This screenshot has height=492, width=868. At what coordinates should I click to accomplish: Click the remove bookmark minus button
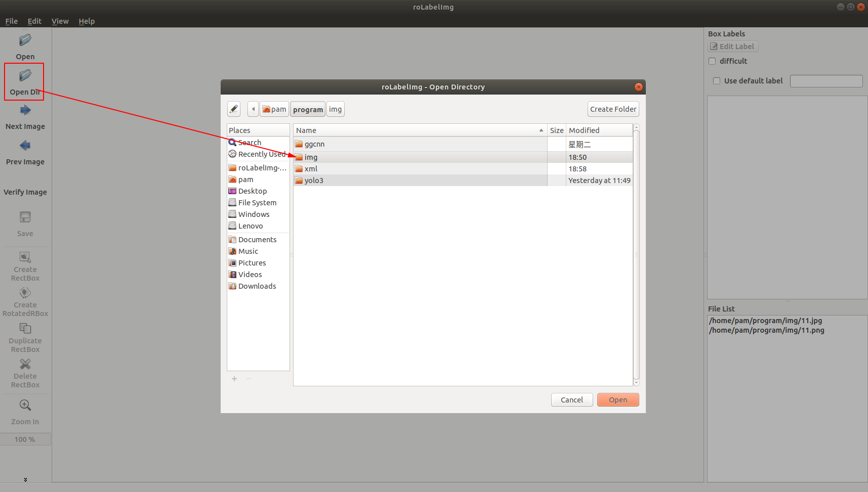249,379
